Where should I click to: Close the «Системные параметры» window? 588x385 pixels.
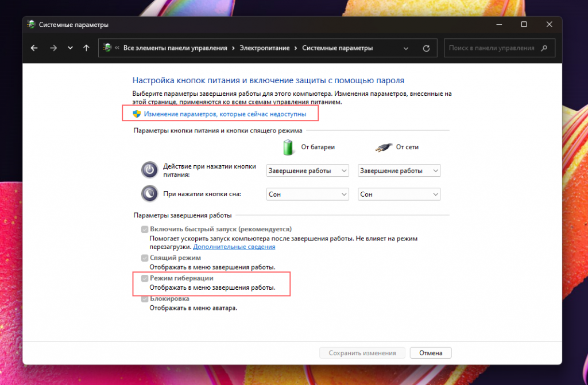549,24
